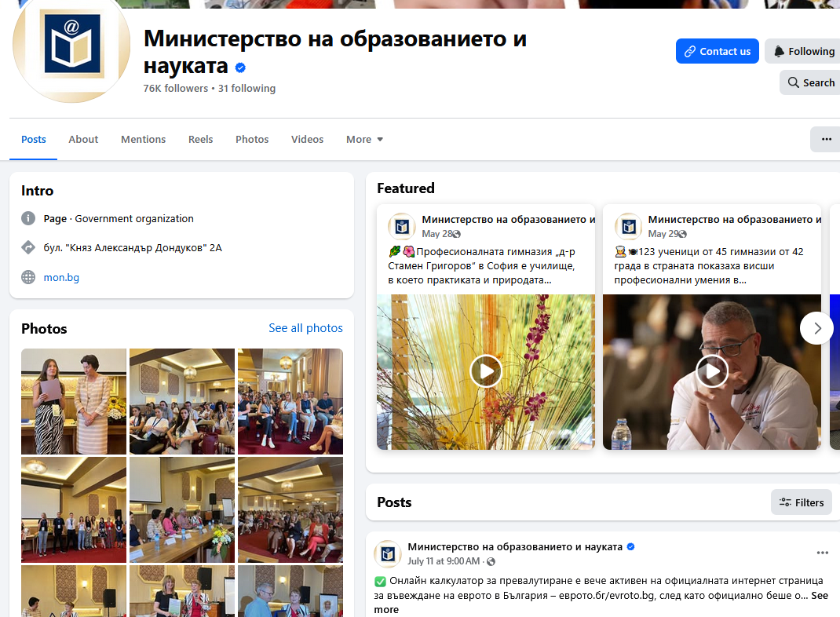
Task: Click page name on May 29 featured card
Action: coord(735,220)
